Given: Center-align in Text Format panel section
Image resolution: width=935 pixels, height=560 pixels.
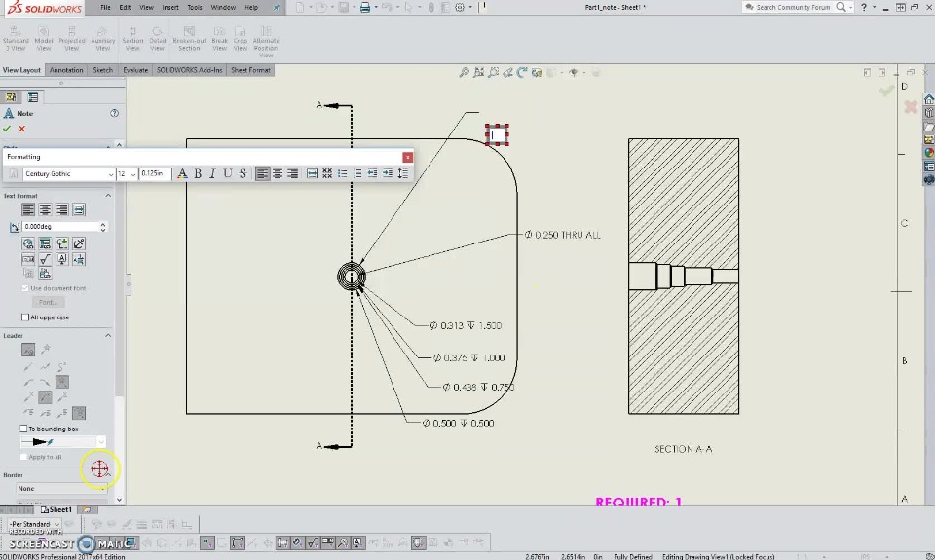Looking at the screenshot, I should (45, 210).
